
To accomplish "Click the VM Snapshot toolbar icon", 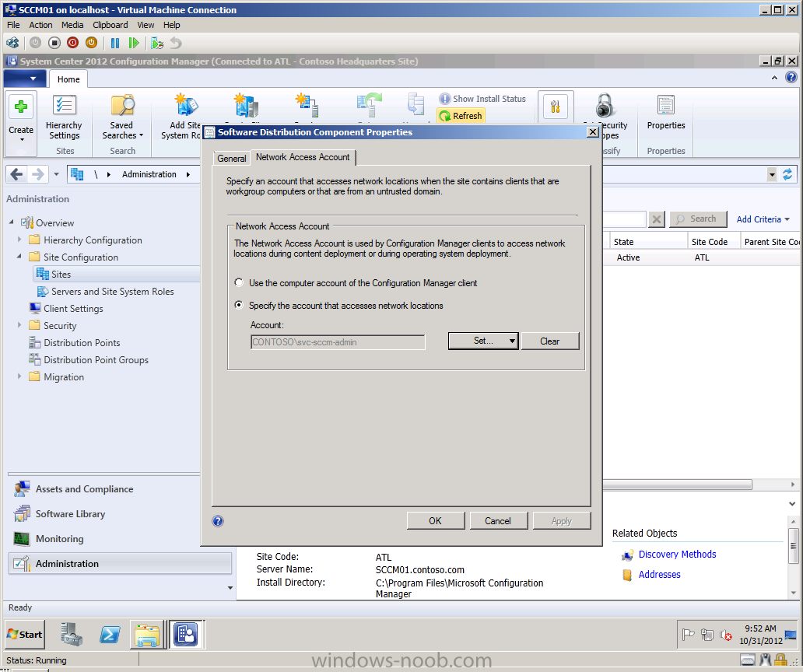I will (157, 43).
